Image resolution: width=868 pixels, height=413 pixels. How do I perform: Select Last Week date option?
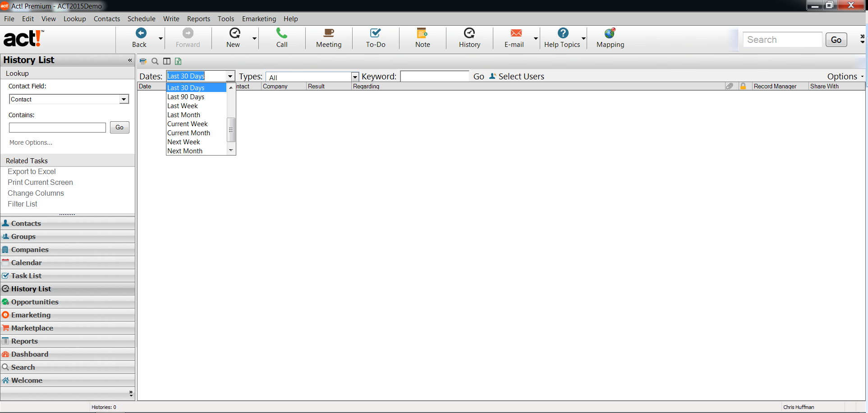click(196, 106)
